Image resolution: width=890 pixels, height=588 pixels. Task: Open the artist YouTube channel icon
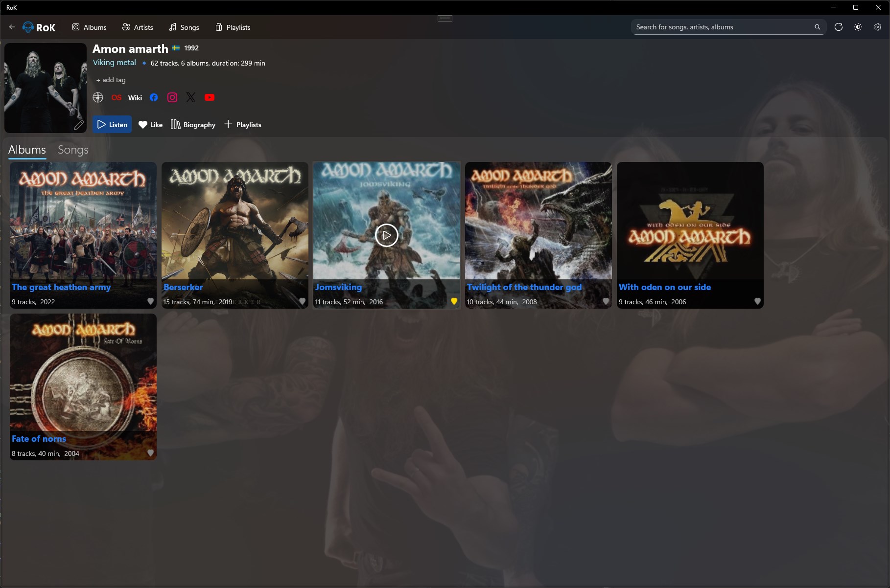click(210, 97)
